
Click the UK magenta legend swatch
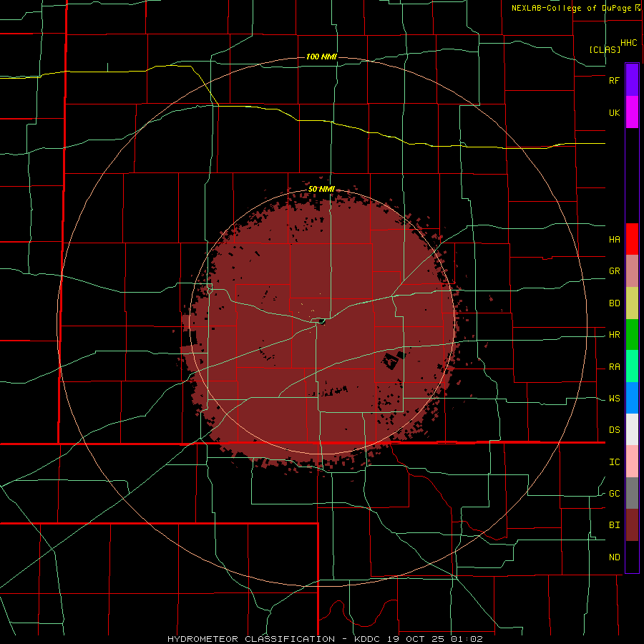click(x=632, y=112)
